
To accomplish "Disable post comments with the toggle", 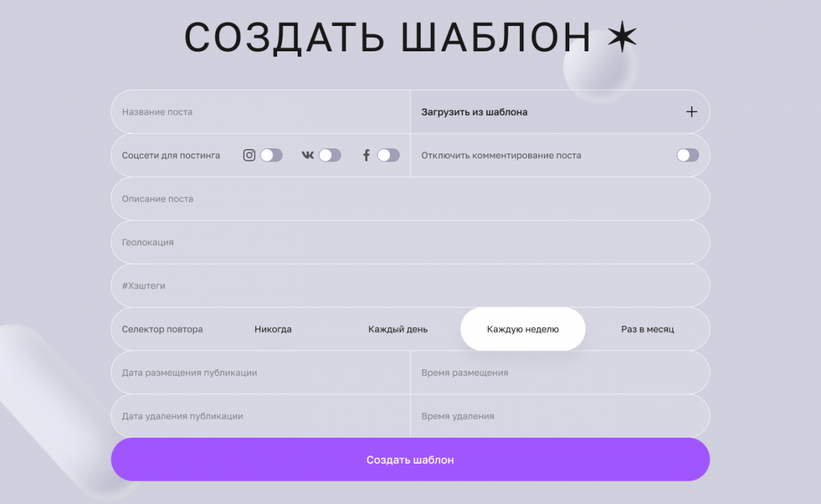I will [x=688, y=155].
